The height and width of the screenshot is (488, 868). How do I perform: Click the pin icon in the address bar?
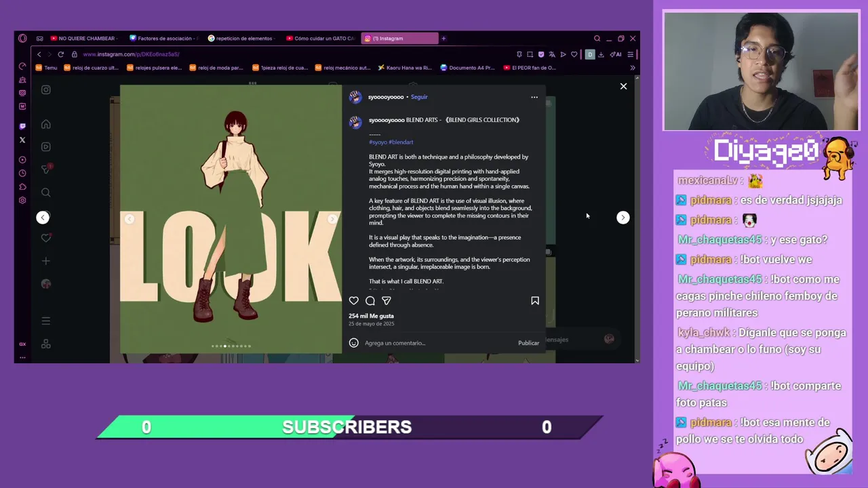point(519,54)
